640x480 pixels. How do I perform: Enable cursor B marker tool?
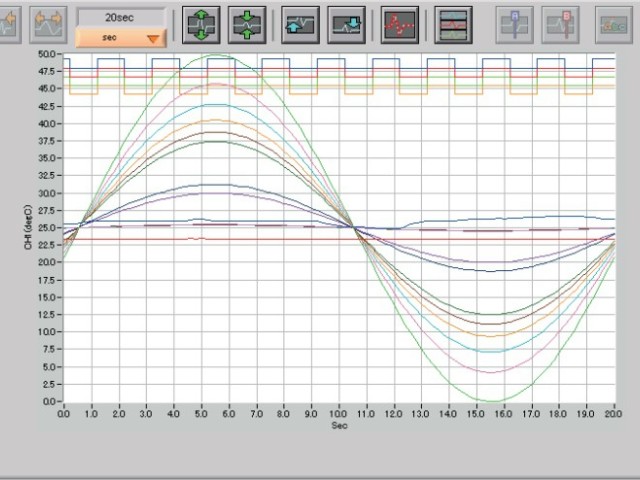click(x=560, y=24)
